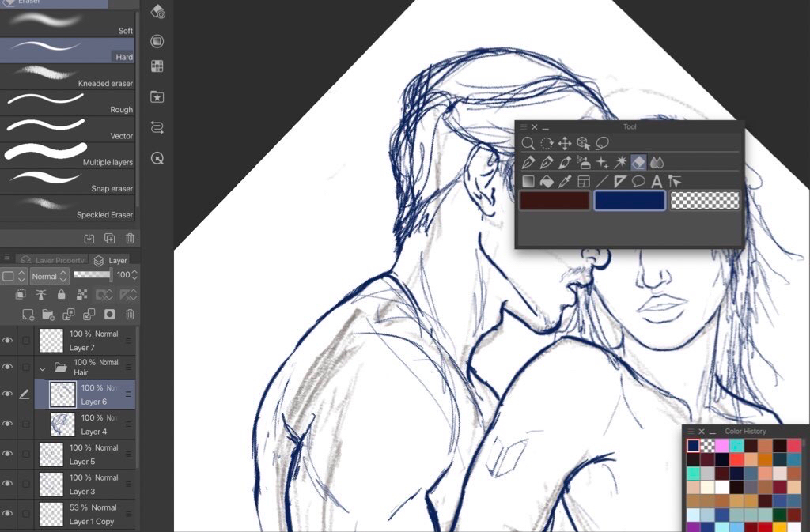The height and width of the screenshot is (532, 810).
Task: Pick the Auto select magic wand tool
Action: click(620, 163)
